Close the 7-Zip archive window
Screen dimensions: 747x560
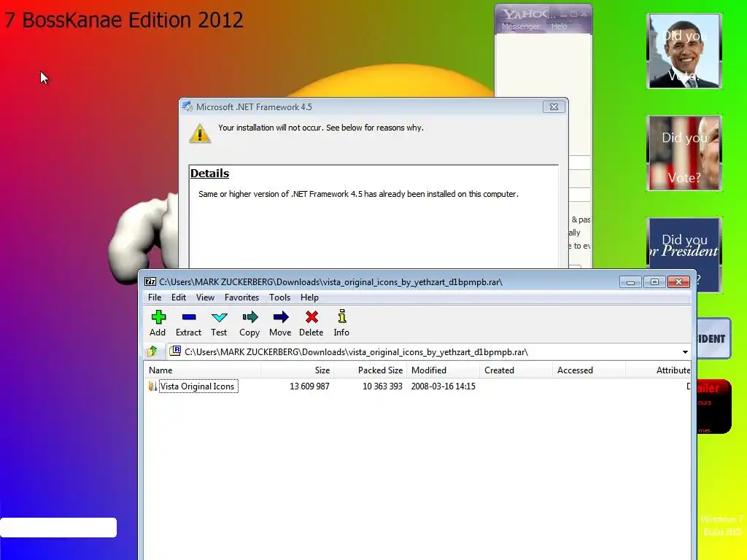pos(679,282)
